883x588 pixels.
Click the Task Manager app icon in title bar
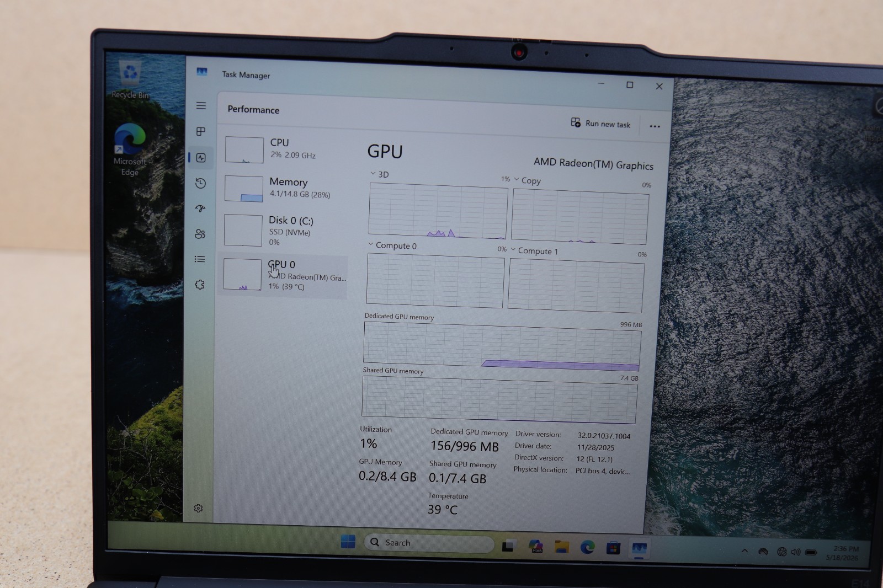coord(202,72)
